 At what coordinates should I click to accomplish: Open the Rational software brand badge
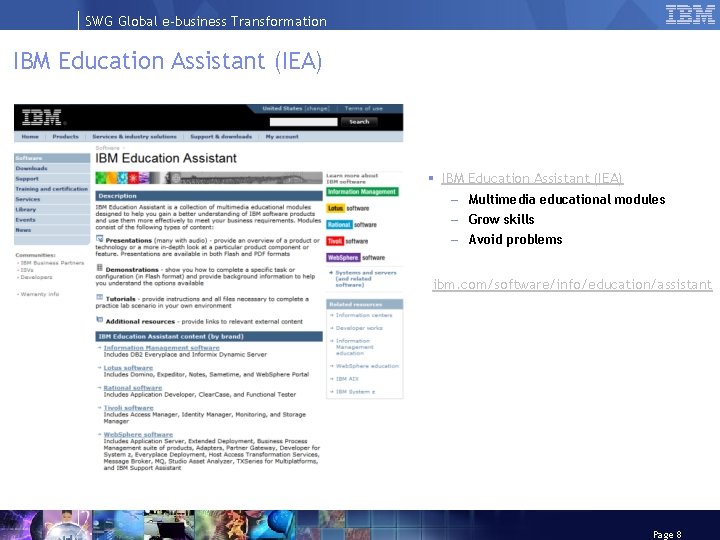[351, 225]
